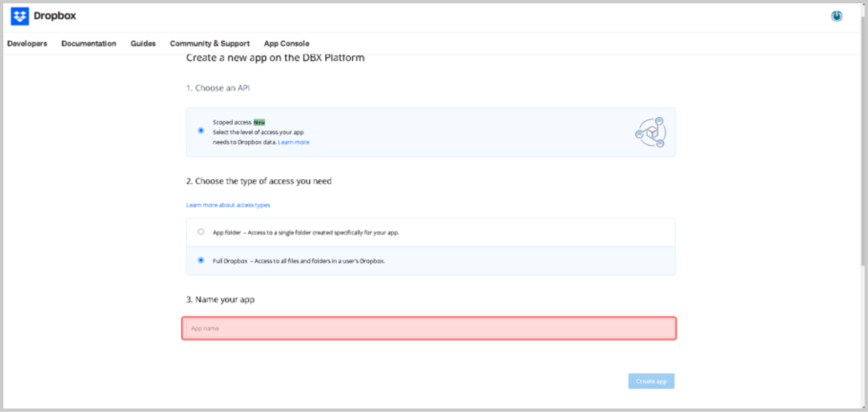Click the heading 'Create a new app on the DBX Platform'
This screenshot has width=868, height=412.
coord(275,58)
